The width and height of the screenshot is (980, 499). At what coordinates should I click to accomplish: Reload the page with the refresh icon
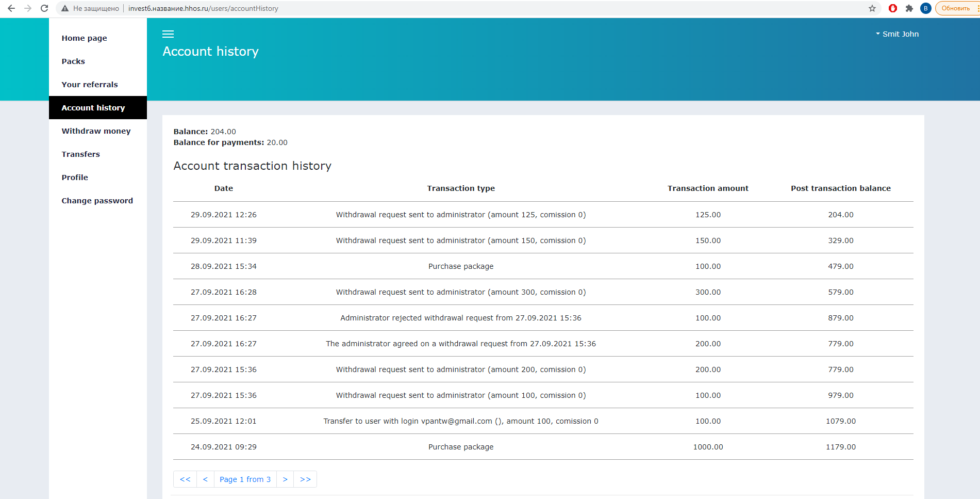pos(44,8)
